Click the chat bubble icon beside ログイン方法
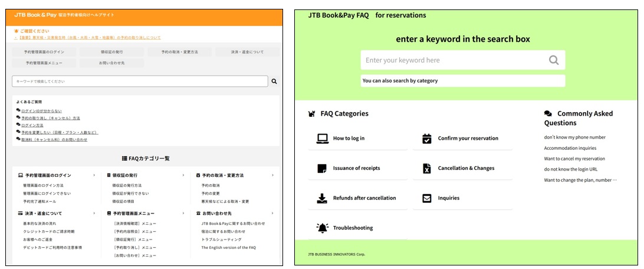 18,125
